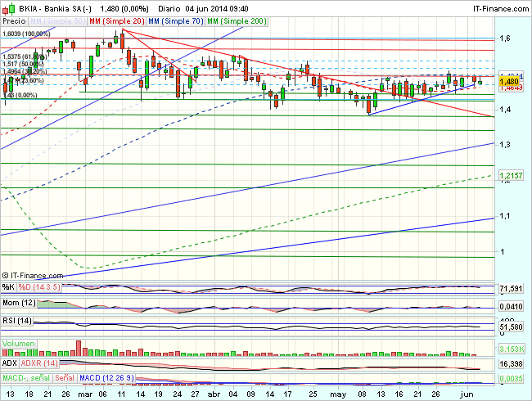Select the Volumen panel label

point(20,345)
